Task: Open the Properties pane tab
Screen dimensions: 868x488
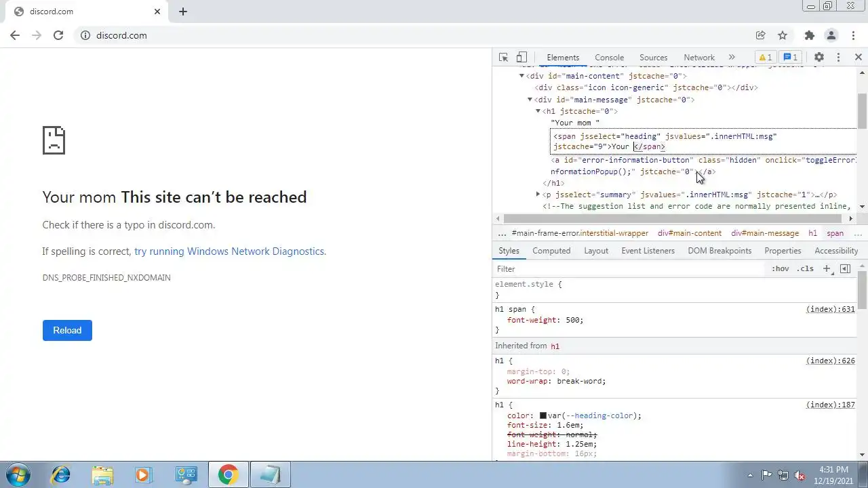Action: 783,251
